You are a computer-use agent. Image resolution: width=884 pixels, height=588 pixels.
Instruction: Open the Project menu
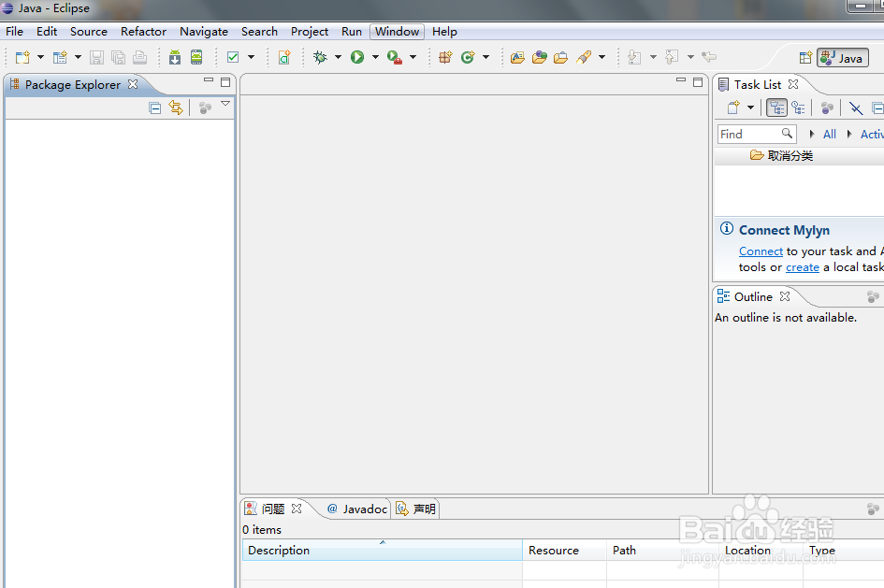310,32
